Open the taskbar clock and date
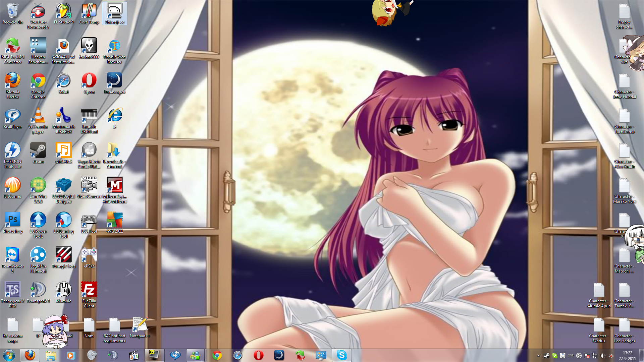This screenshot has height=362, width=644. tap(627, 355)
